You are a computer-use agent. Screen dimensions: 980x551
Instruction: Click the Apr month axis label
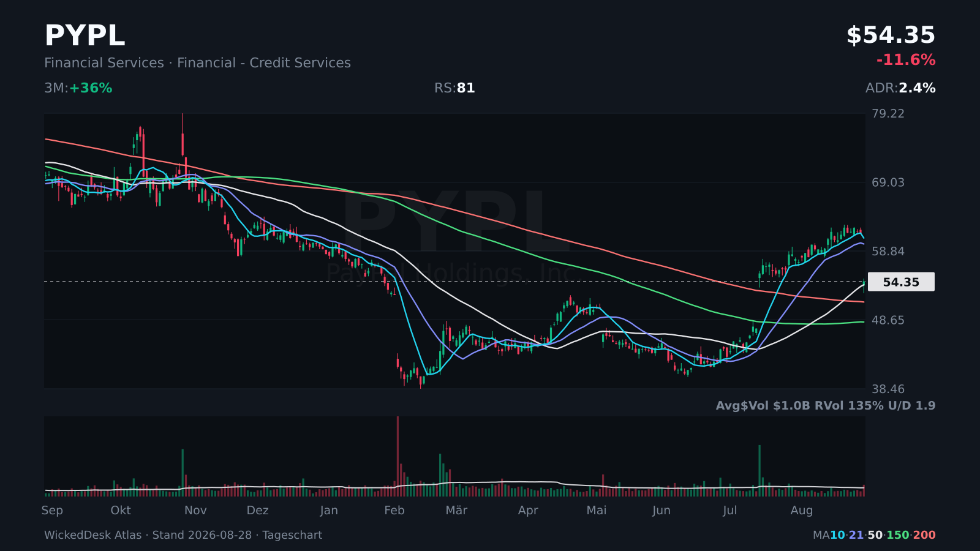click(528, 511)
